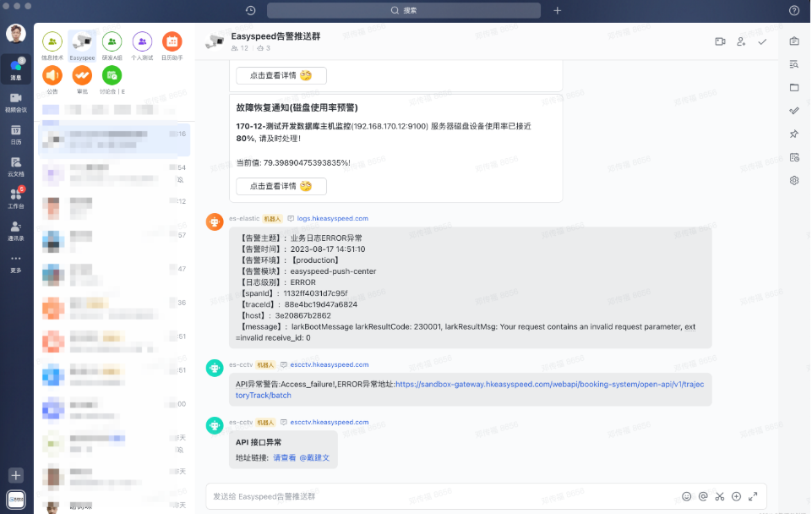
Task: Open logs.hkeasyspeed.com link
Action: click(332, 219)
